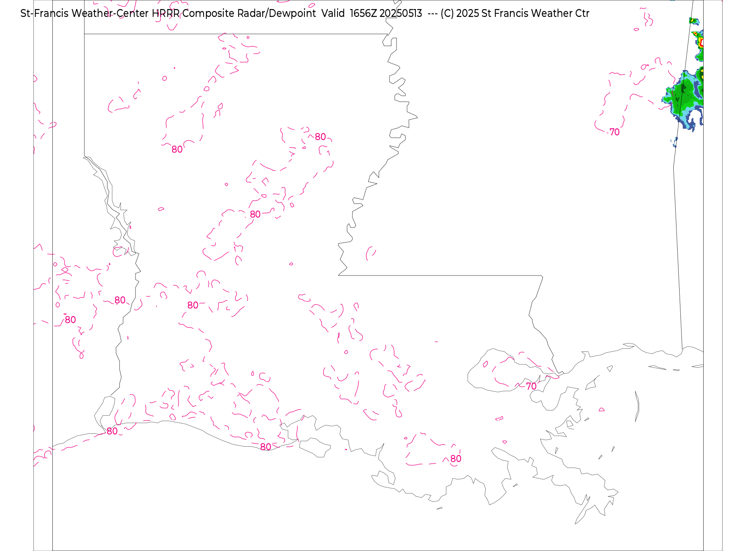Screen dimensions: 756x551
Task: Click the 70 contour label on Lake Pontchartrain
Action: click(x=531, y=386)
